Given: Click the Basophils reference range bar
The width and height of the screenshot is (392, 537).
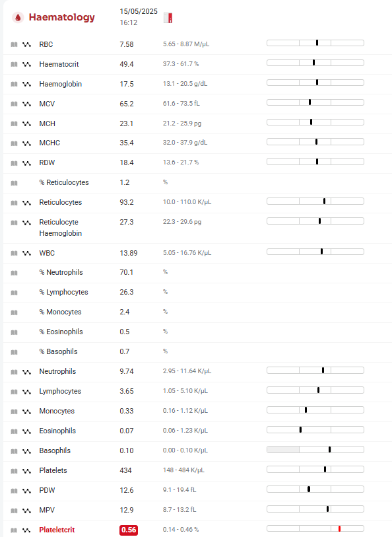Looking at the screenshot, I should coord(315,450).
